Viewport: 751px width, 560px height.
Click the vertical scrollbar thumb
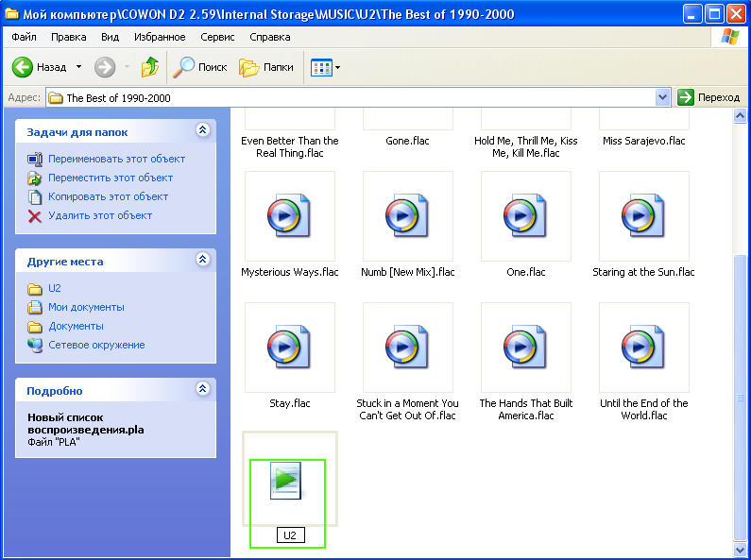(x=740, y=398)
